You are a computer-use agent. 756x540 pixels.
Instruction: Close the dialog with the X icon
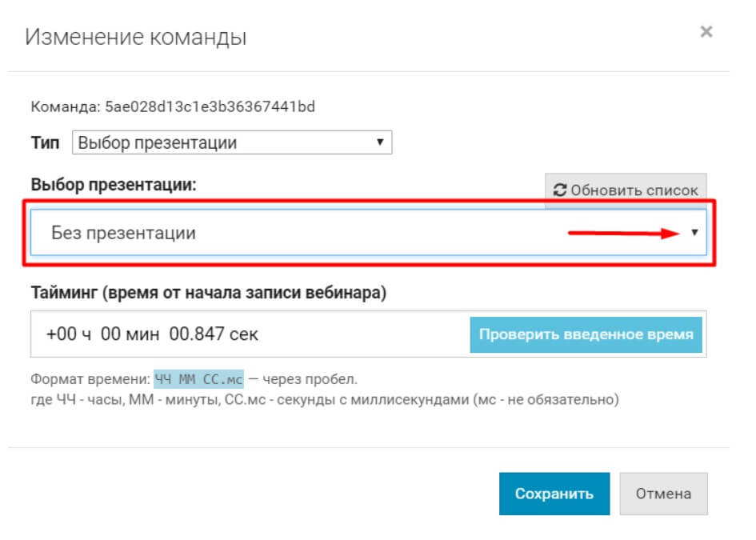(706, 33)
